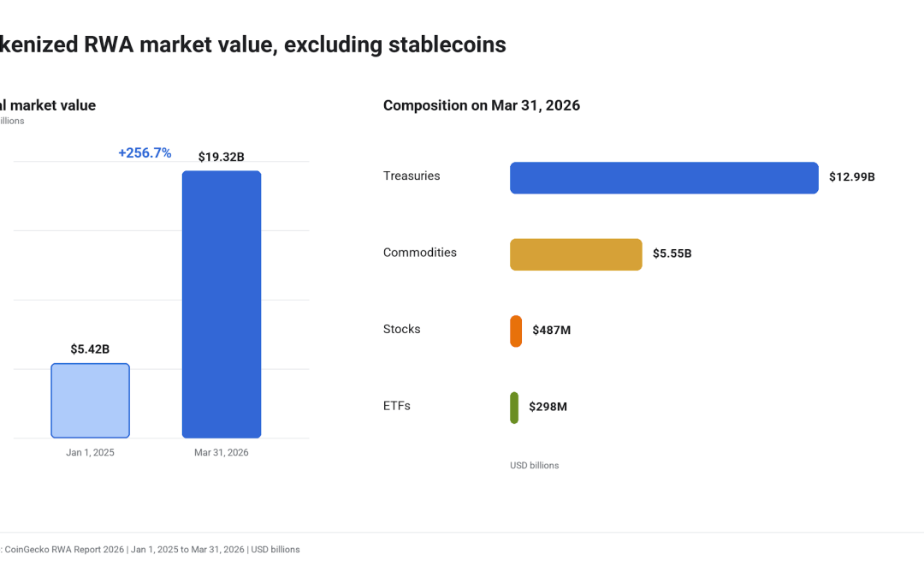This screenshot has width=924, height=578.
Task: Click the ETFs category label
Action: (x=397, y=406)
